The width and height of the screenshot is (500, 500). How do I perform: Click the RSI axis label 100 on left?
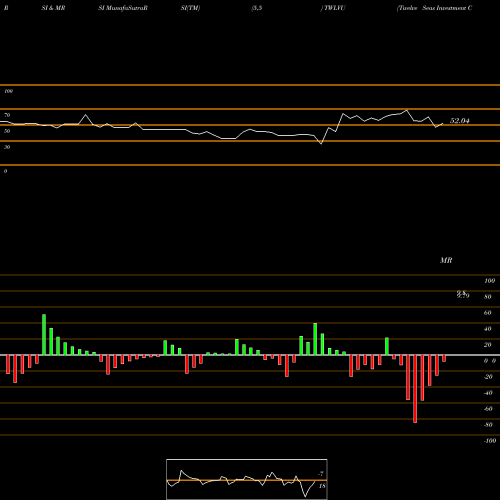(x=8, y=91)
